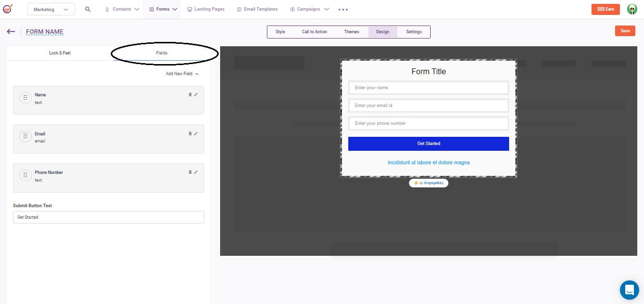Open the help chat bubble
The image size is (644, 304).
[x=629, y=290]
